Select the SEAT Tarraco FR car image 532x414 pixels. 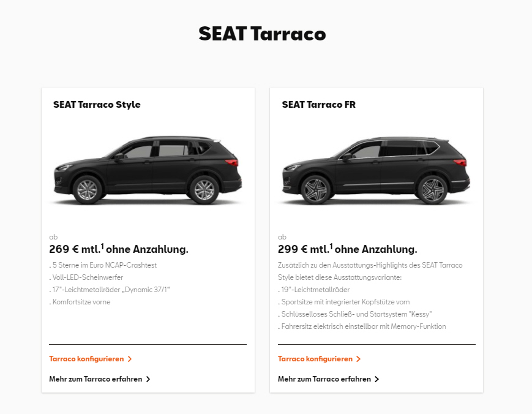[376, 170]
